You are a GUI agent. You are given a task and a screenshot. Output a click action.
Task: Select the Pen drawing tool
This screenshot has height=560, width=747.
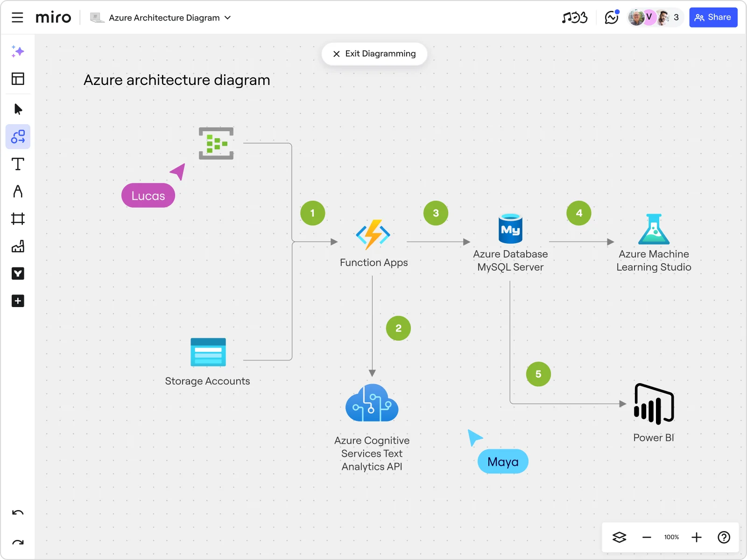click(18, 191)
